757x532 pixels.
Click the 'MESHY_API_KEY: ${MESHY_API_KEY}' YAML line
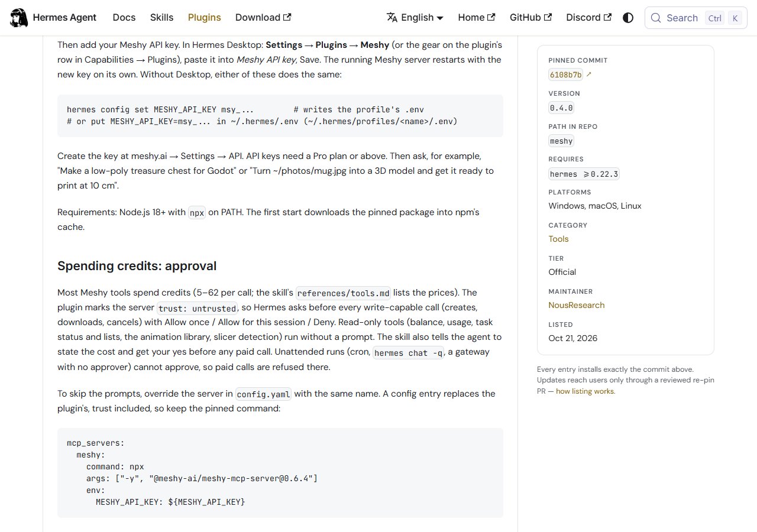tap(170, 502)
